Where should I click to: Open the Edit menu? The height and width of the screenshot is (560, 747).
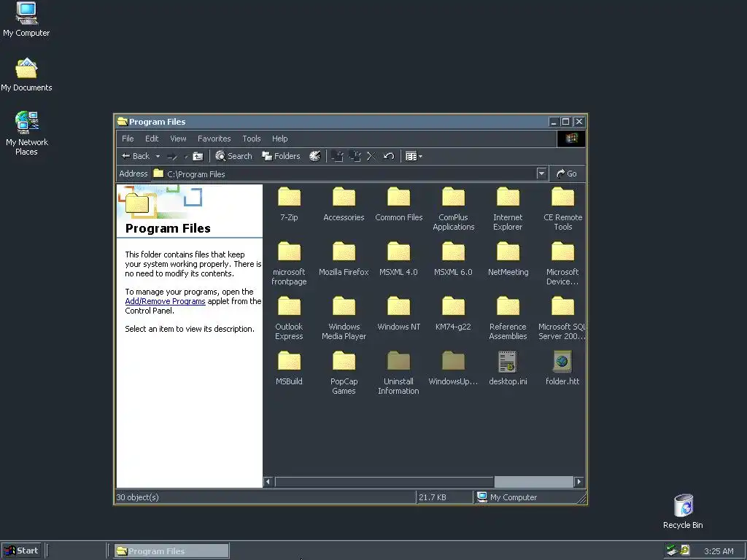click(x=152, y=139)
